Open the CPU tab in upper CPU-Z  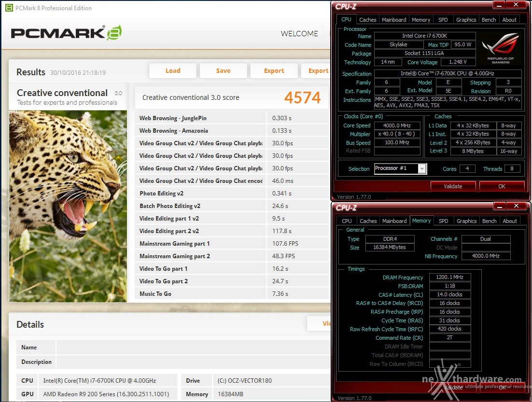346,19
